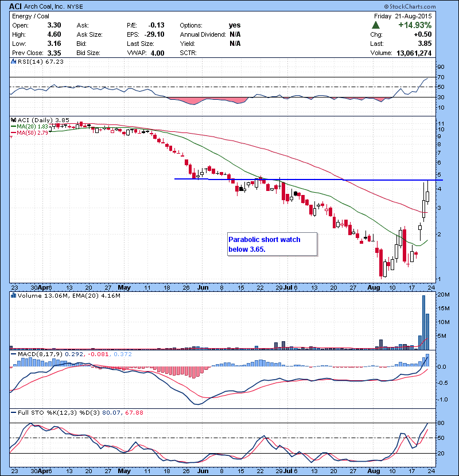Click the Volume bar-chart icon in legend
Viewport: 459px width, 476px height.
click(14, 296)
